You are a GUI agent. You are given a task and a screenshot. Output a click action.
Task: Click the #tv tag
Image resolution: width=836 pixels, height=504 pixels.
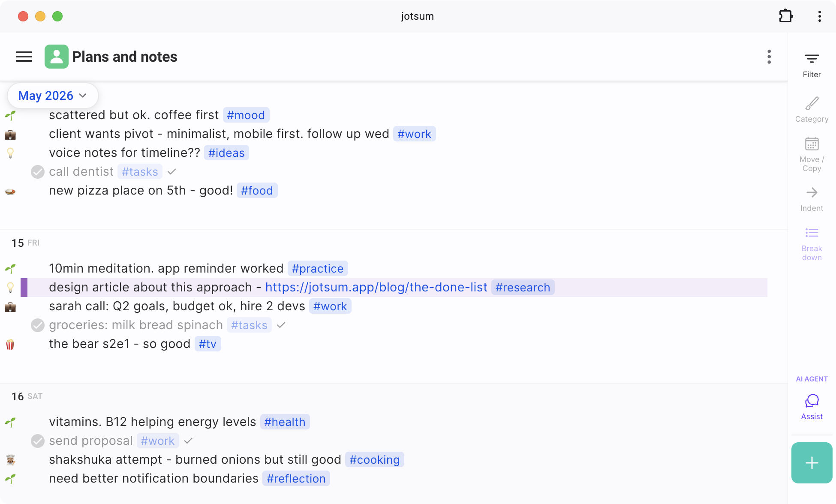pos(207,344)
